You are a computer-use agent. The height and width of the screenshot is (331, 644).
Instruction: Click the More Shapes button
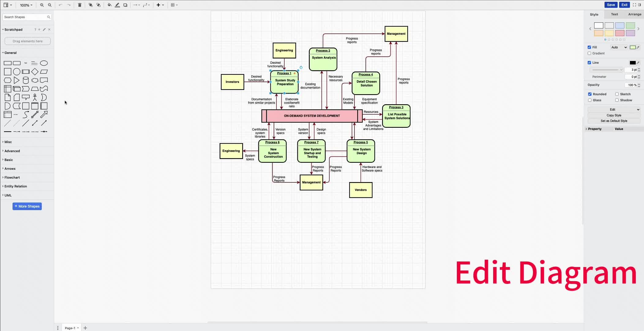click(27, 206)
